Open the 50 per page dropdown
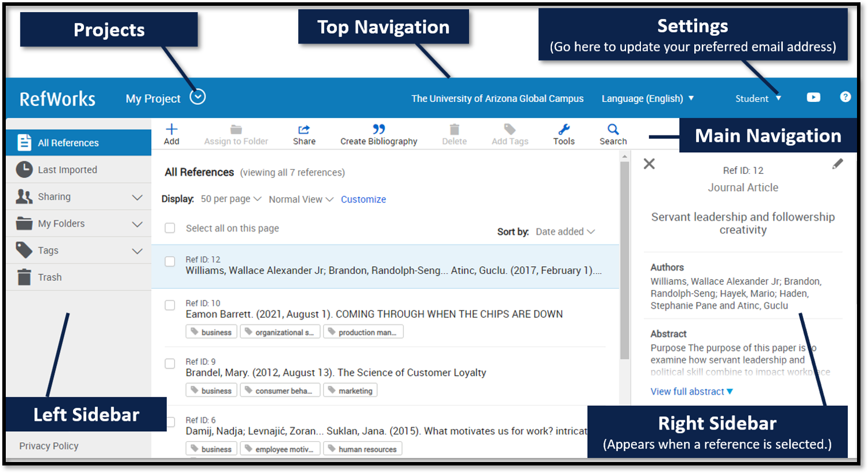This screenshot has width=868, height=473. (231, 199)
